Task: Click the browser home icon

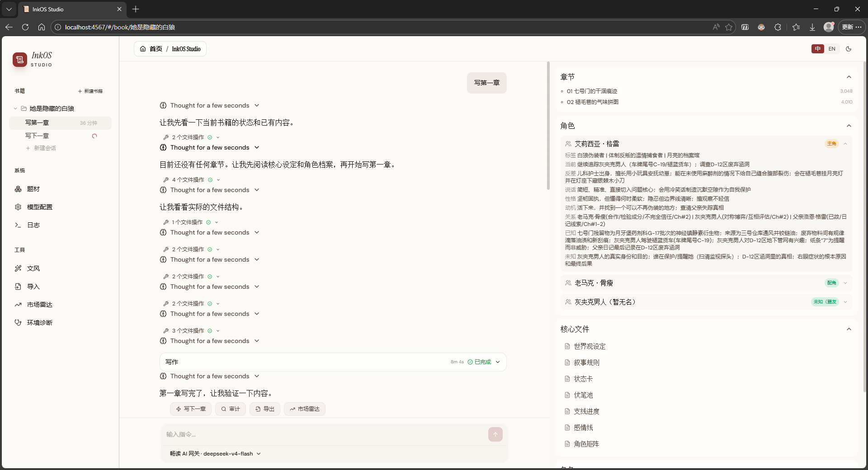Action: click(42, 27)
